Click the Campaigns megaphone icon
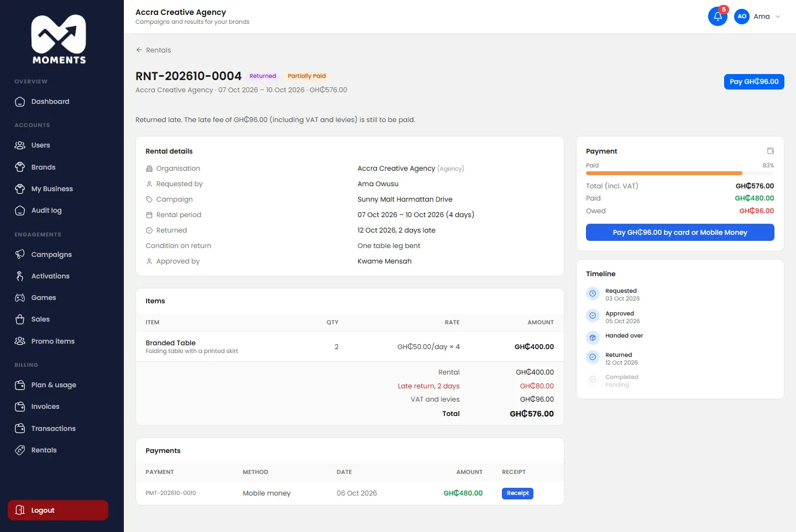Viewport: 796px width, 532px height. [x=20, y=254]
